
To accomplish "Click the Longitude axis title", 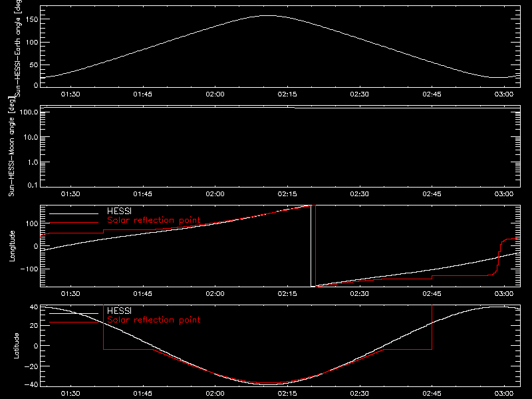I will 12,246.
